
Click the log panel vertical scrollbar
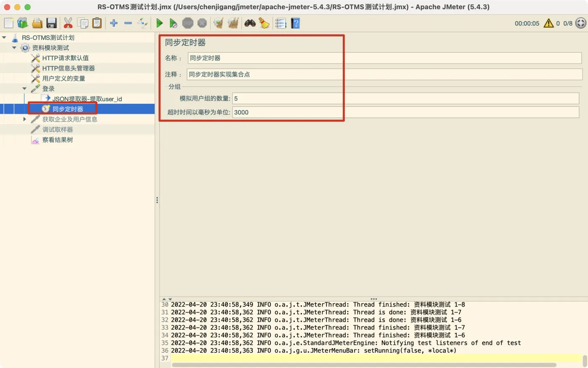coord(585,361)
